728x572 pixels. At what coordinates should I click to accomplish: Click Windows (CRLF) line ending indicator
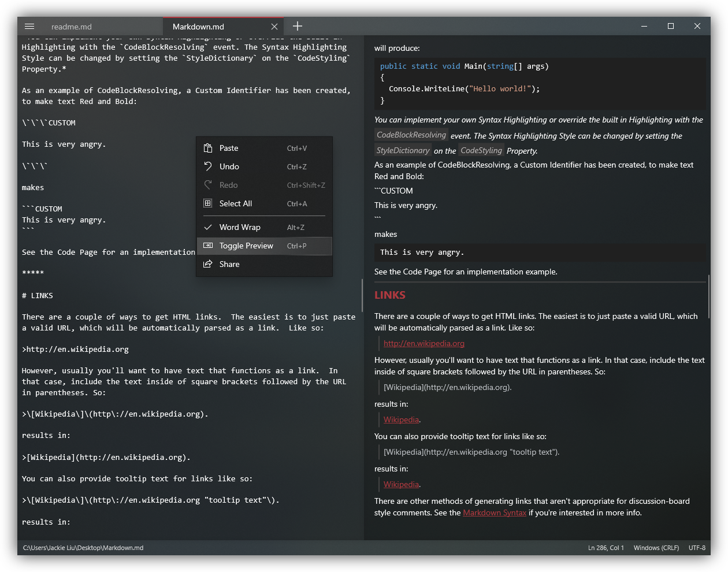coord(656,548)
